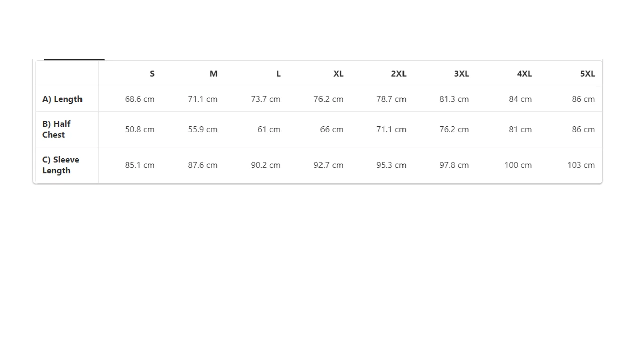Select the 73.7 cm length value
This screenshot has width=644, height=362.
[x=266, y=99]
